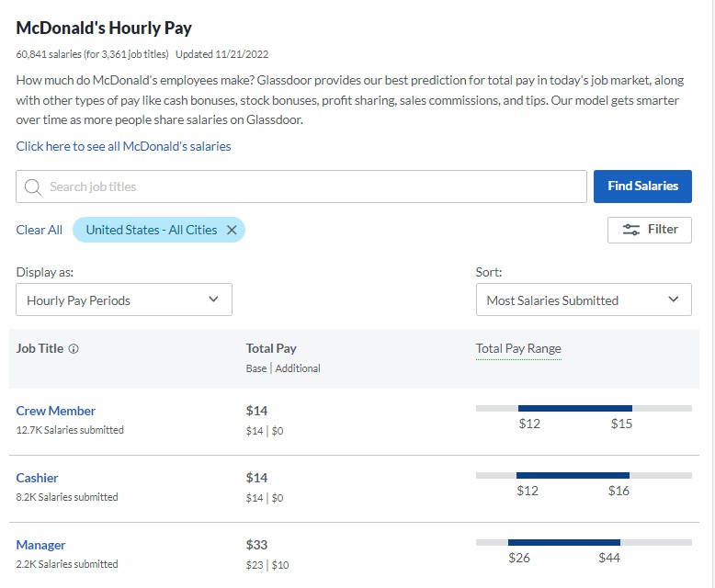Open the Cashier job title

point(37,478)
